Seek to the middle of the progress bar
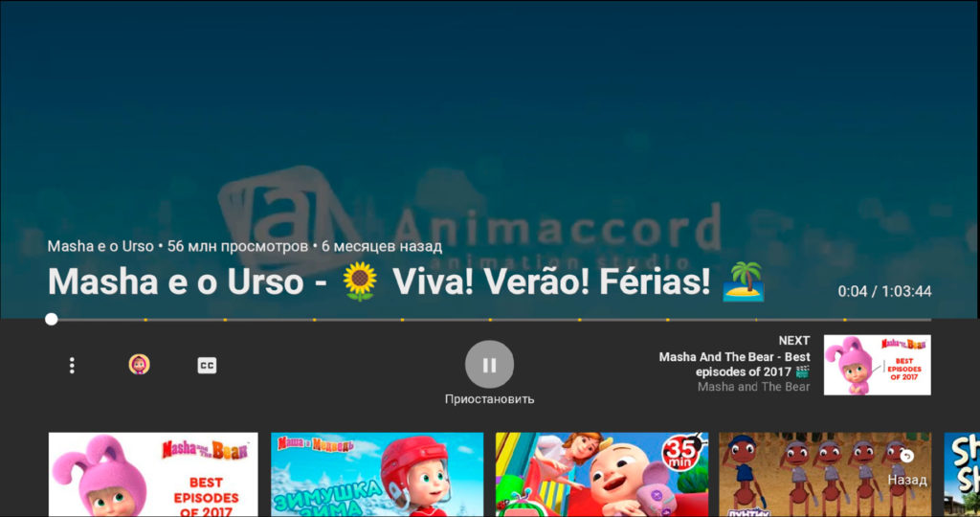Image resolution: width=980 pixels, height=517 pixels. [491, 320]
